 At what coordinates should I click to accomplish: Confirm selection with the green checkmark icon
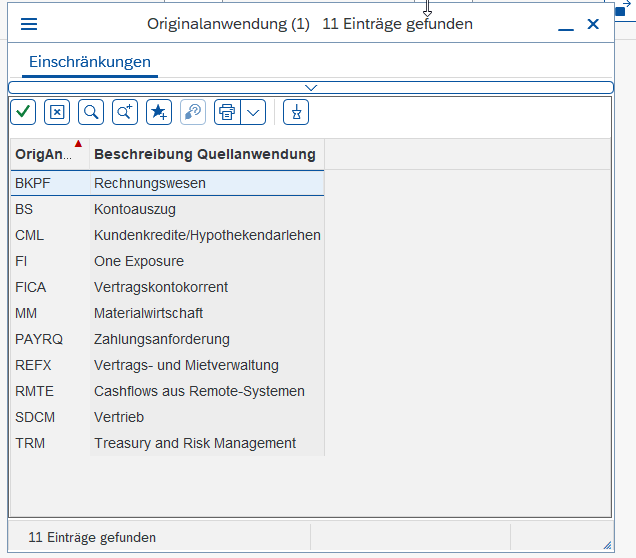(23, 112)
